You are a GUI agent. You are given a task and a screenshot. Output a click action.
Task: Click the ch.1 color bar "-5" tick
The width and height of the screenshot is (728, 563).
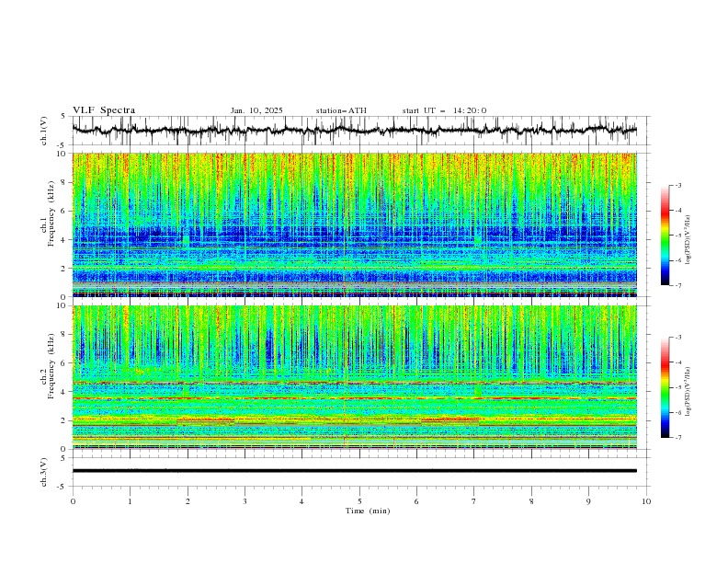[678, 236]
